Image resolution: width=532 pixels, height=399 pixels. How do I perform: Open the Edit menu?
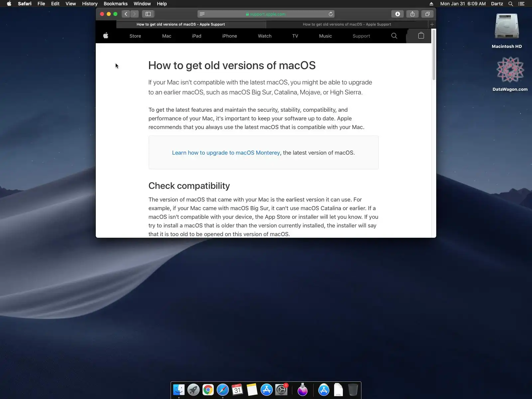pos(55,4)
